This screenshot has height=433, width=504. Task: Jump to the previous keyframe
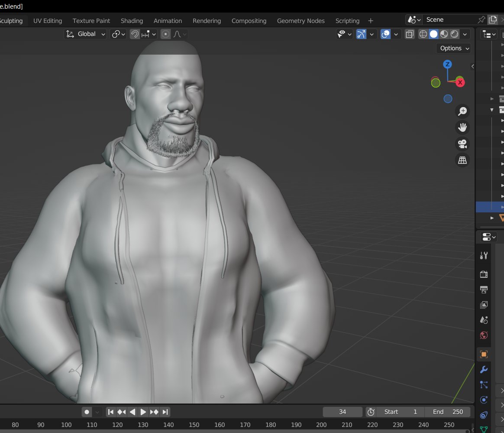point(122,412)
